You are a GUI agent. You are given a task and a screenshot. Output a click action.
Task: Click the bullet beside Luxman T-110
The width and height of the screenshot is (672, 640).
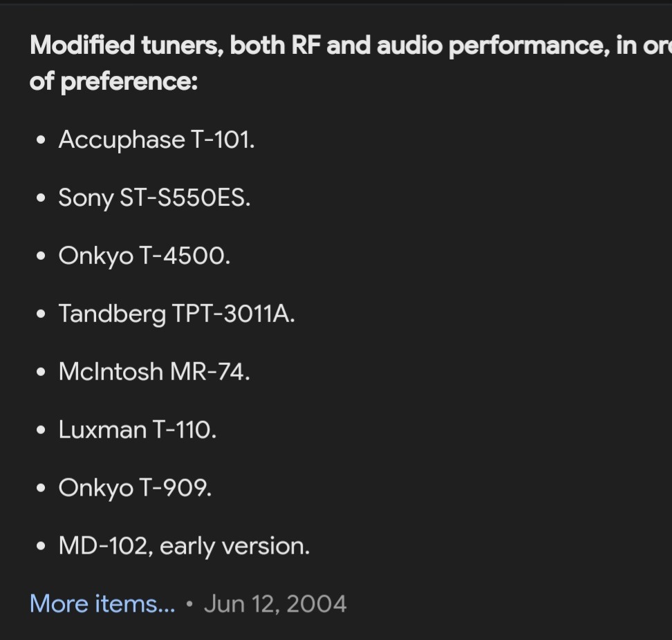(x=41, y=430)
